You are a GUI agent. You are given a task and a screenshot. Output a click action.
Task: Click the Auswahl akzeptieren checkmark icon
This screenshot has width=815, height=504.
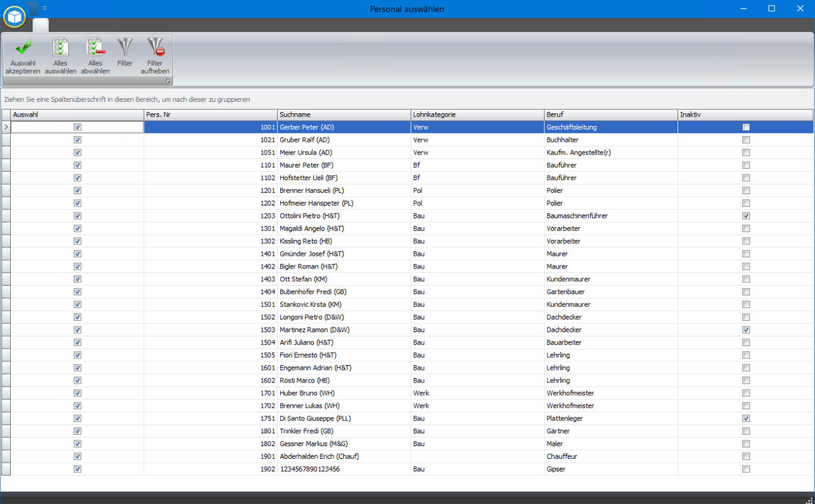(23, 48)
